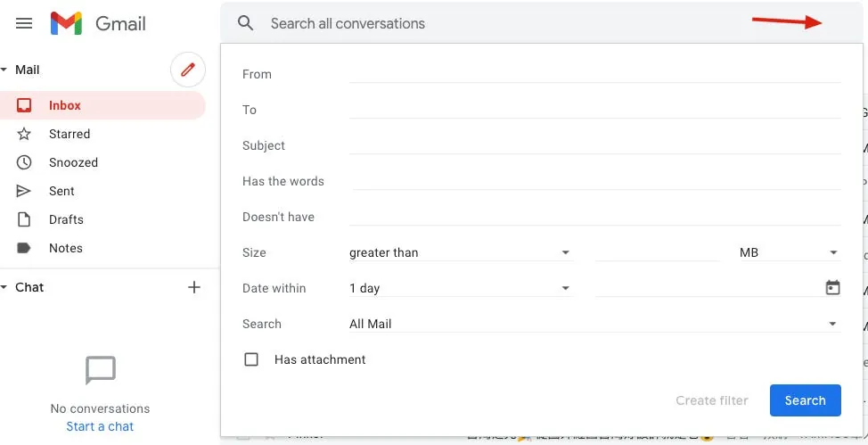Open the size 'greater than' dropdown
This screenshot has width=868, height=445.
459,252
